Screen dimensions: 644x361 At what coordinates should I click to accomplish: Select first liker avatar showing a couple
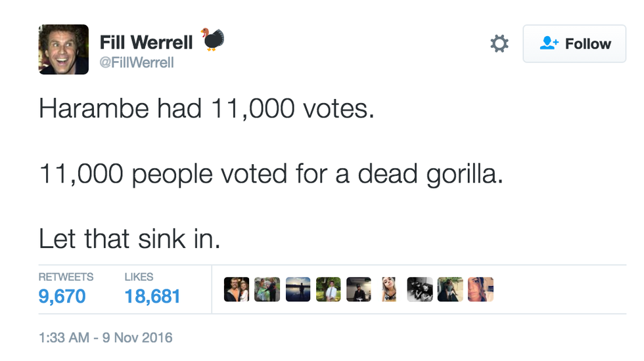[x=237, y=289]
